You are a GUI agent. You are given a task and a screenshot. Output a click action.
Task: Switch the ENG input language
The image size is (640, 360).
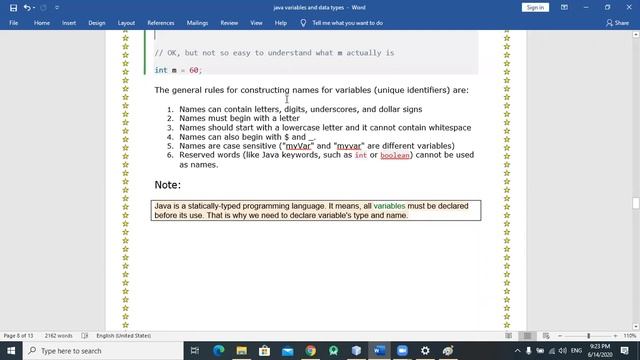[x=576, y=351]
